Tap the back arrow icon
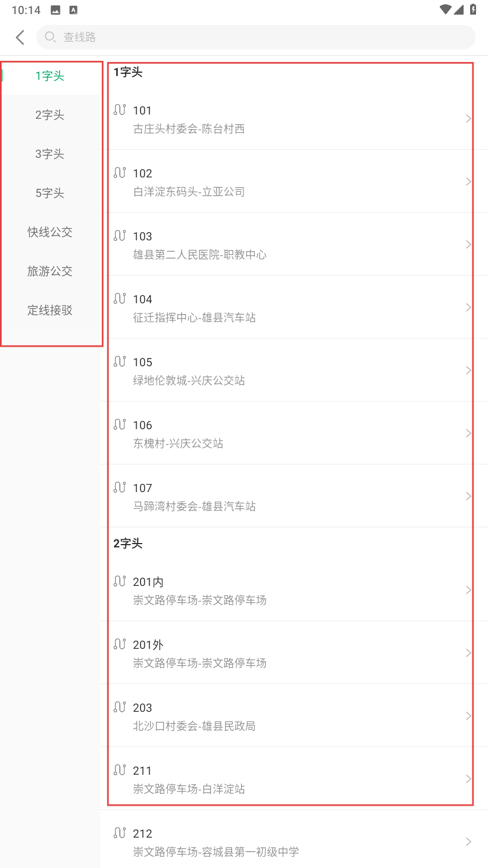Screen dimensions: 488x868 click(21, 37)
